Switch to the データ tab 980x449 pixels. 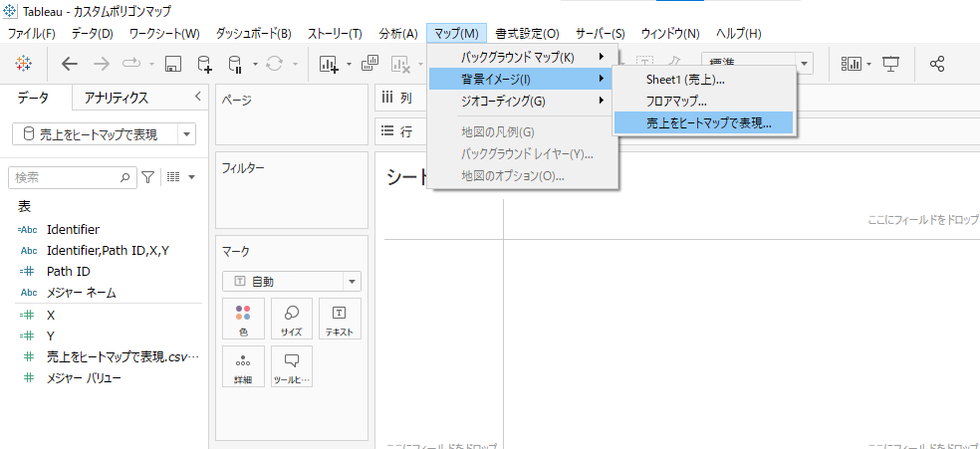(x=33, y=98)
